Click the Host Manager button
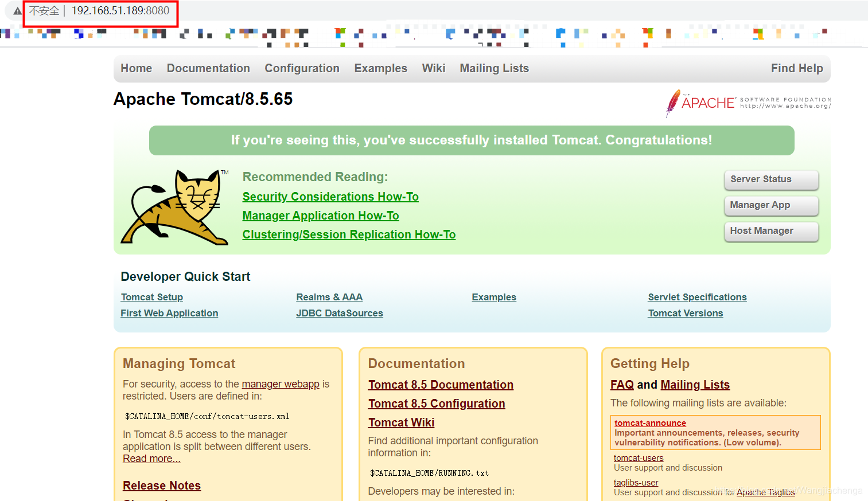Image resolution: width=868 pixels, height=501 pixels. [771, 231]
